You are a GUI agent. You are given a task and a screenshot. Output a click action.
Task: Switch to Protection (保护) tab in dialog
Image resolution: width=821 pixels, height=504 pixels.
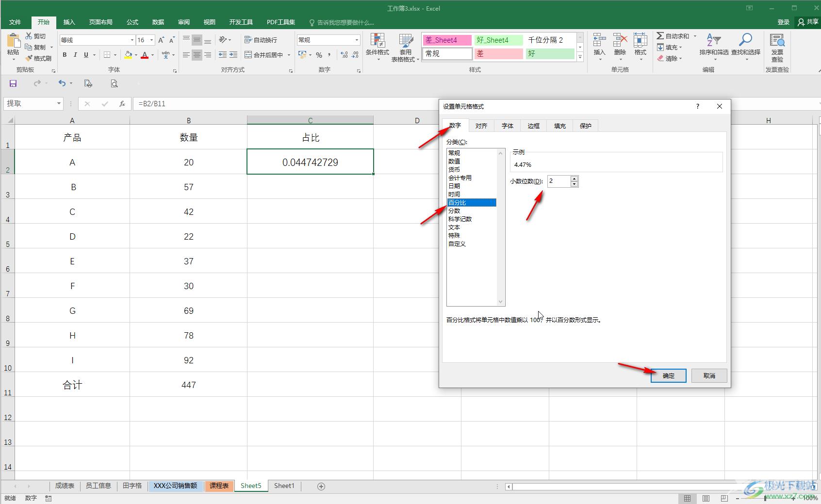click(x=586, y=126)
